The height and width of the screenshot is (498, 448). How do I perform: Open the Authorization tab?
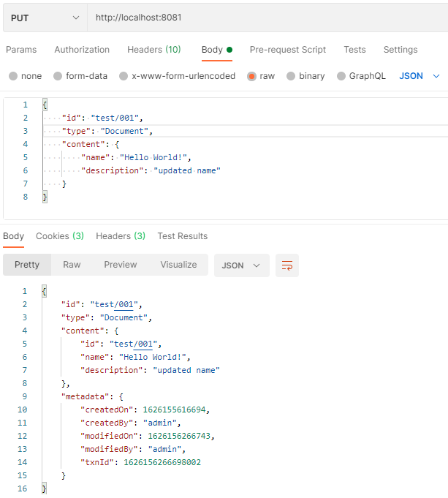[x=82, y=50]
